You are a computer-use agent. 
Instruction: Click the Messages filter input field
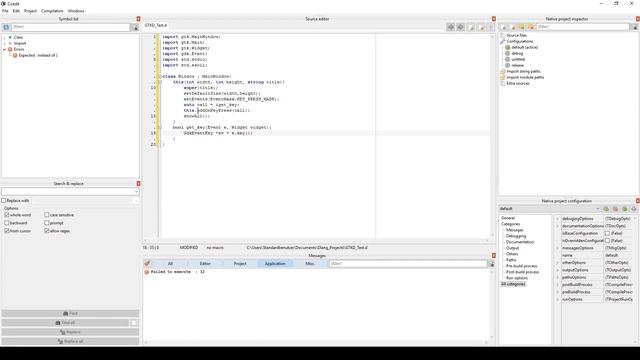click(x=408, y=264)
